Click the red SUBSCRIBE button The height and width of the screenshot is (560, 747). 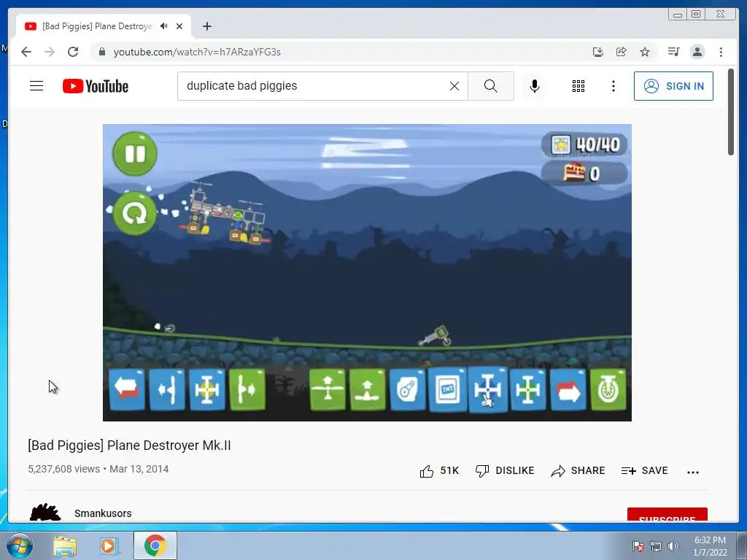667,515
